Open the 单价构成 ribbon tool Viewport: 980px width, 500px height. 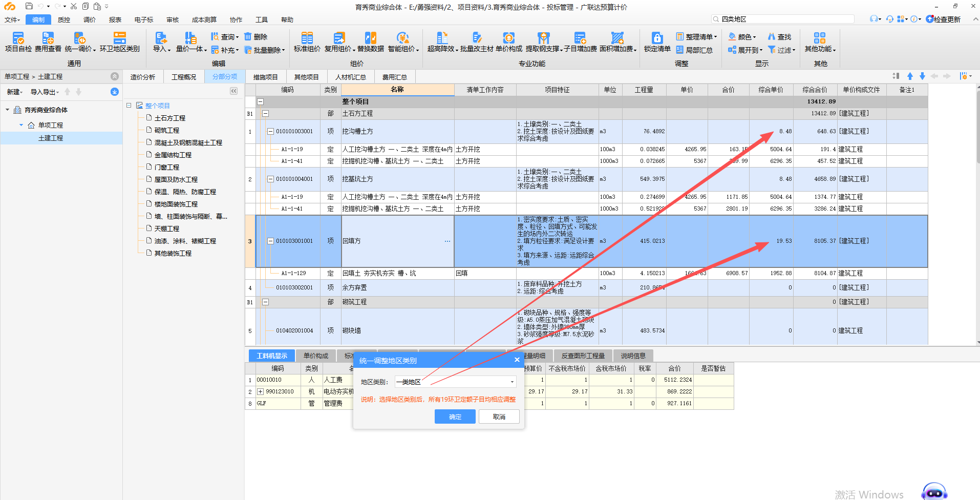pos(509,41)
